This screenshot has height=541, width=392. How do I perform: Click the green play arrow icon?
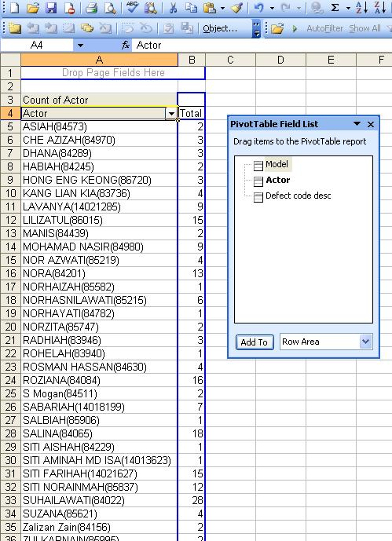[295, 28]
